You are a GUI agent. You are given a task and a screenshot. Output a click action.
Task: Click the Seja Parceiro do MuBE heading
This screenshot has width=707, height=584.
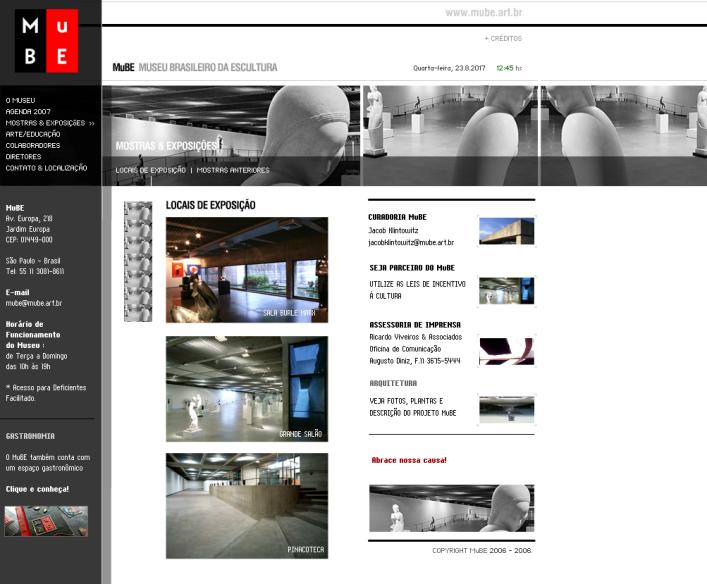coord(412,267)
